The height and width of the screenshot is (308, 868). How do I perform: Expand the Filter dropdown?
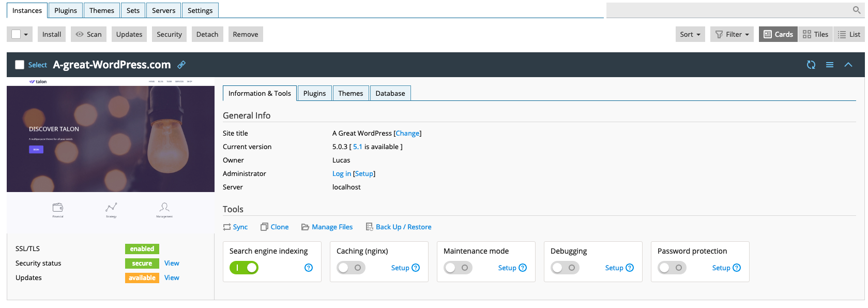pyautogui.click(x=732, y=34)
